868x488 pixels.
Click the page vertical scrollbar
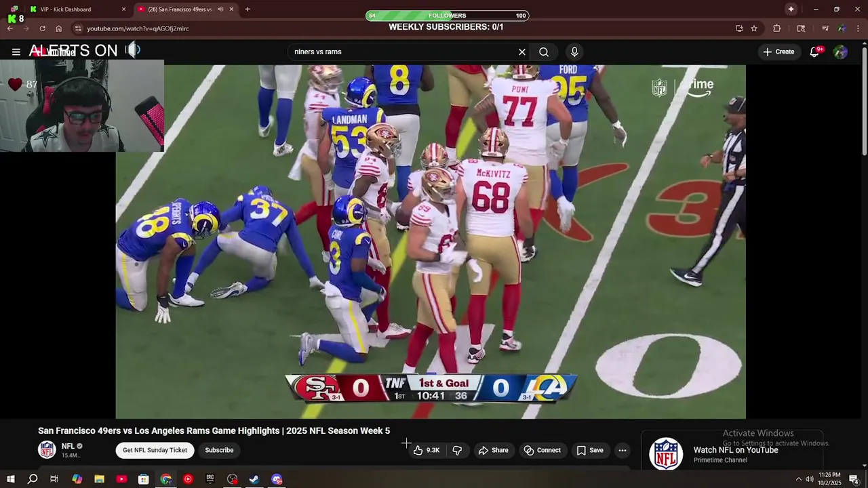click(864, 102)
